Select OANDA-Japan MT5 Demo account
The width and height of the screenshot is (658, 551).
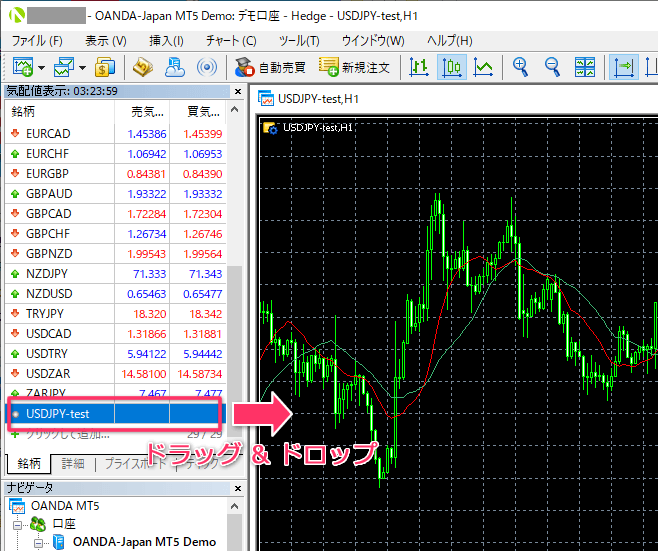tap(144, 542)
